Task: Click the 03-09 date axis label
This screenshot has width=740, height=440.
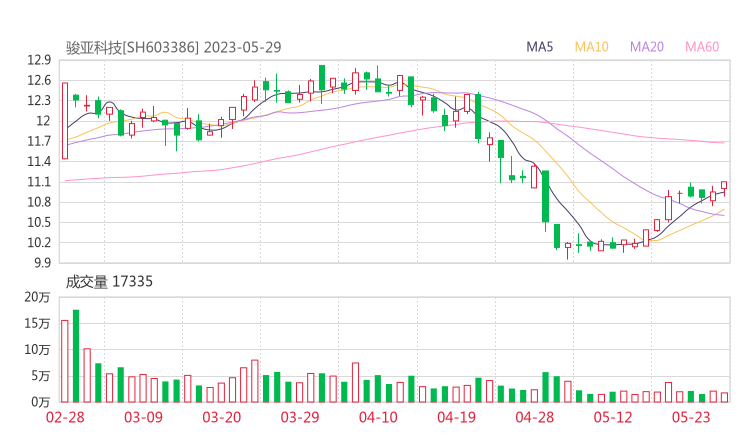Action: pos(143,417)
